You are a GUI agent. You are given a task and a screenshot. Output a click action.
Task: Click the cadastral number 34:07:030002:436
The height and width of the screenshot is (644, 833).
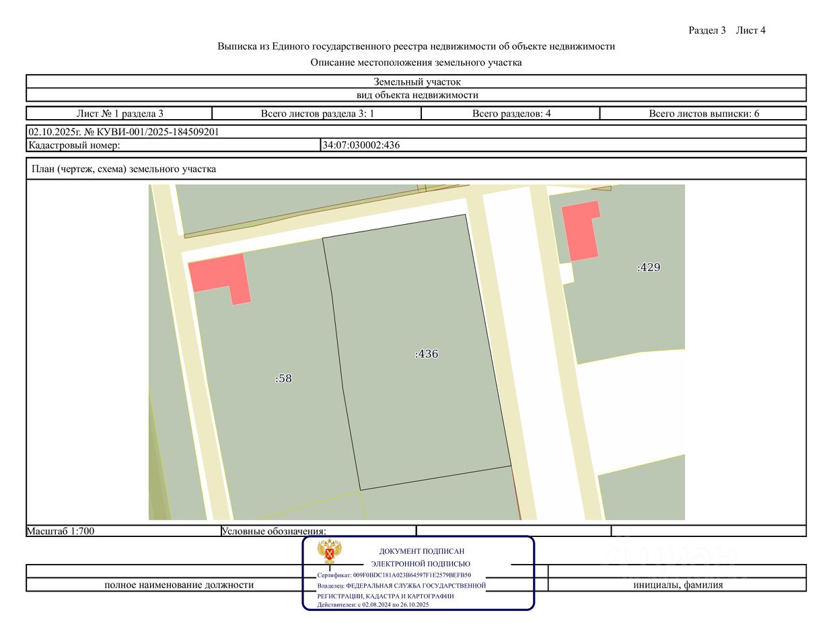coord(361,145)
